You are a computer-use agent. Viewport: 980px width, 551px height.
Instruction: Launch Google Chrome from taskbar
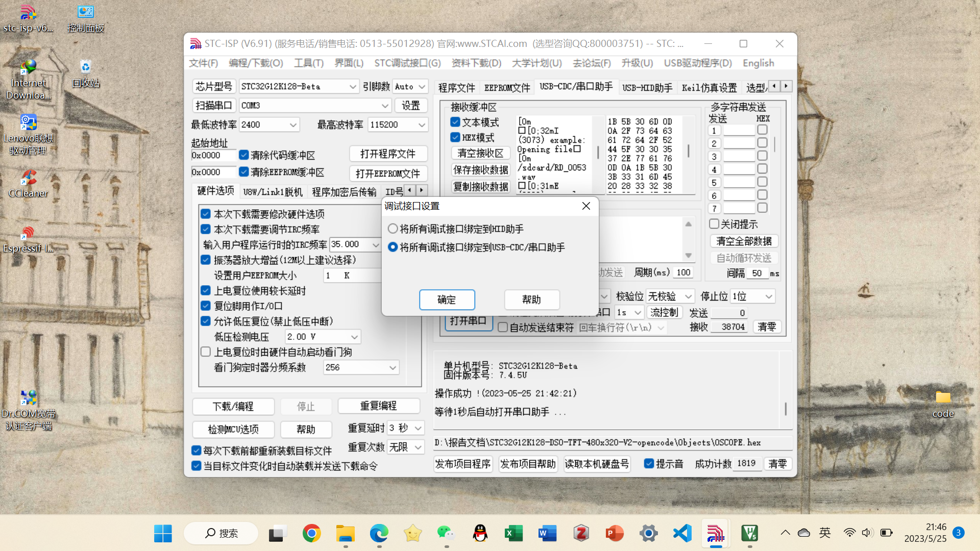tap(311, 533)
